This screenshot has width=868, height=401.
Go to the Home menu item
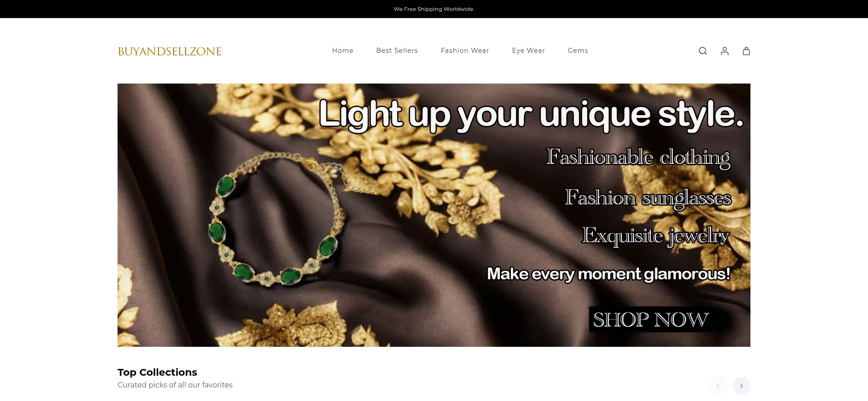point(343,51)
